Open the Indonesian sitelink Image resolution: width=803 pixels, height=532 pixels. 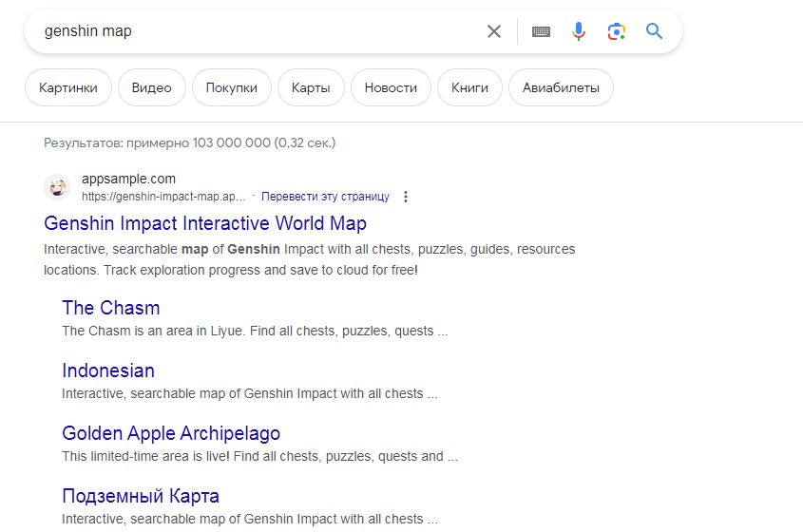pos(108,370)
